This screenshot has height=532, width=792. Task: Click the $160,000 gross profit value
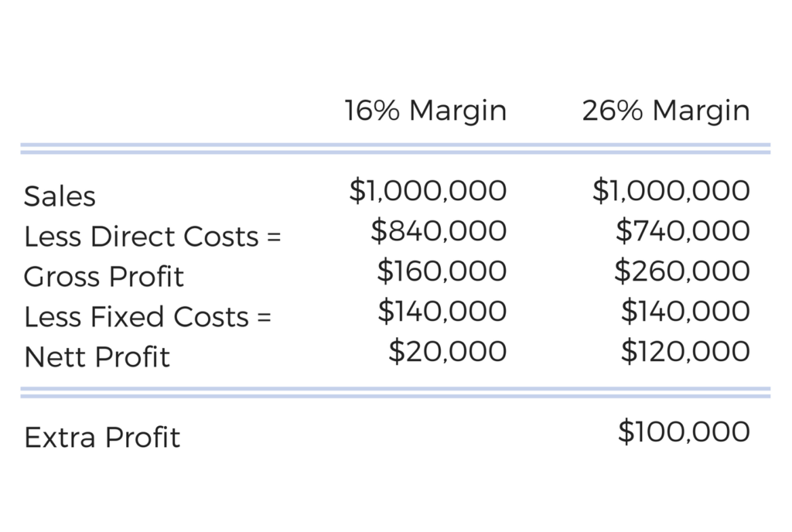pyautogui.click(x=442, y=271)
